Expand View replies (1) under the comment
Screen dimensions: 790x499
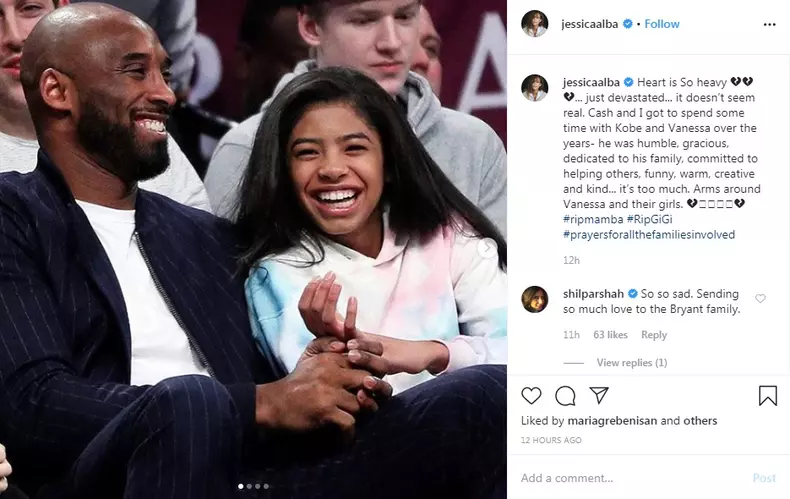point(631,363)
